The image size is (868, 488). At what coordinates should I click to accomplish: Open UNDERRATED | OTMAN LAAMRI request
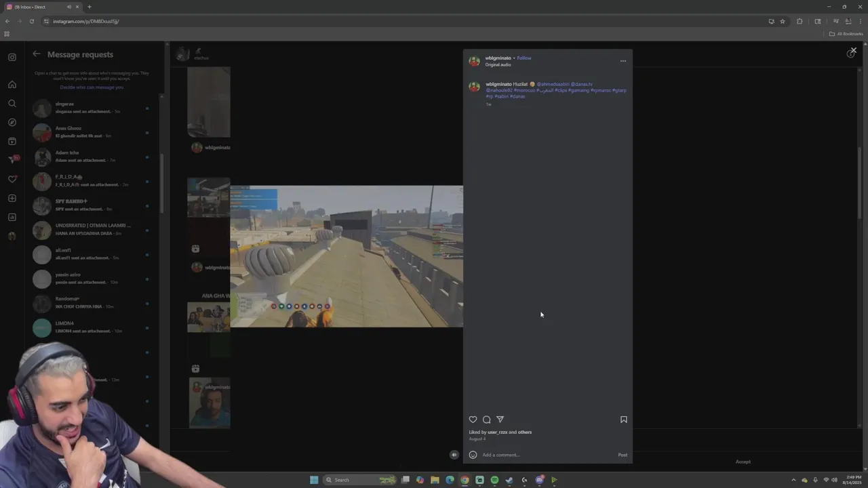(92, 230)
